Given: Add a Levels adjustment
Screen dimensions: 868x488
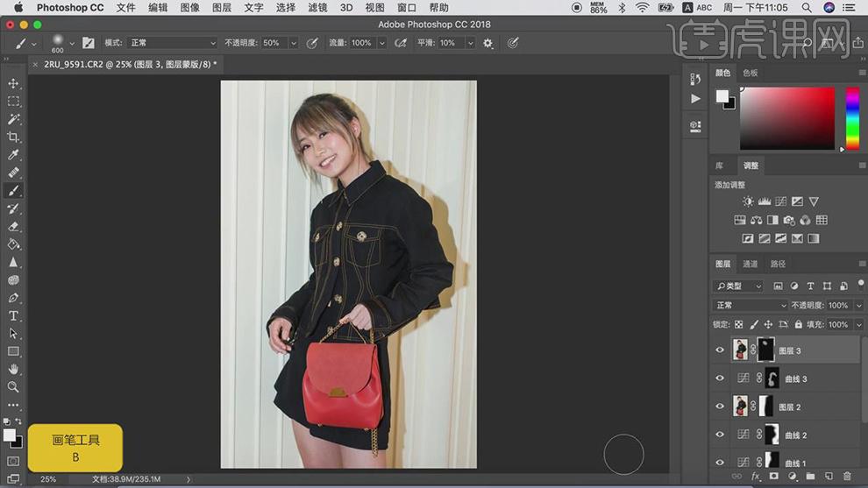Looking at the screenshot, I should (x=765, y=202).
